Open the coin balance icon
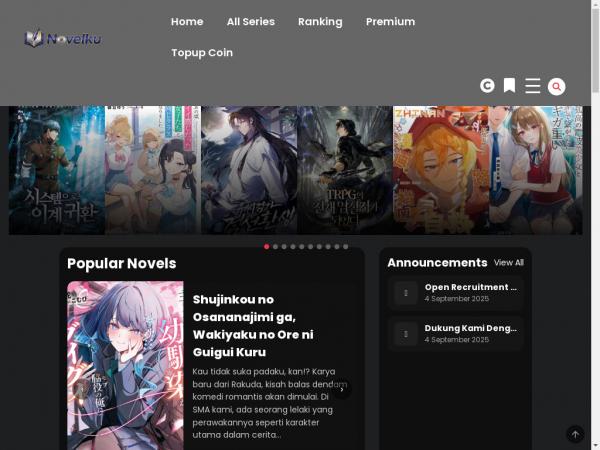The width and height of the screenshot is (600, 450). 487,86
